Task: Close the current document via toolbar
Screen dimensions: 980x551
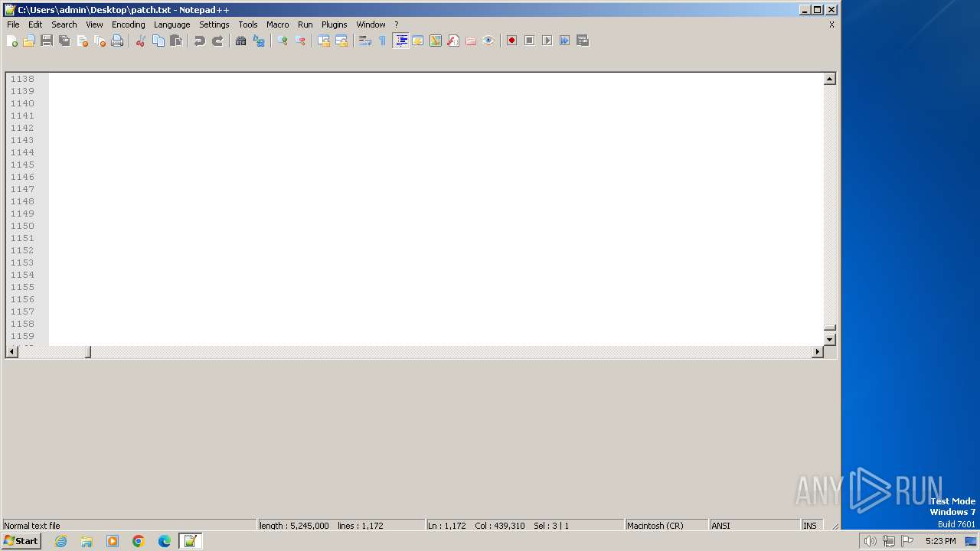Action: point(82,41)
